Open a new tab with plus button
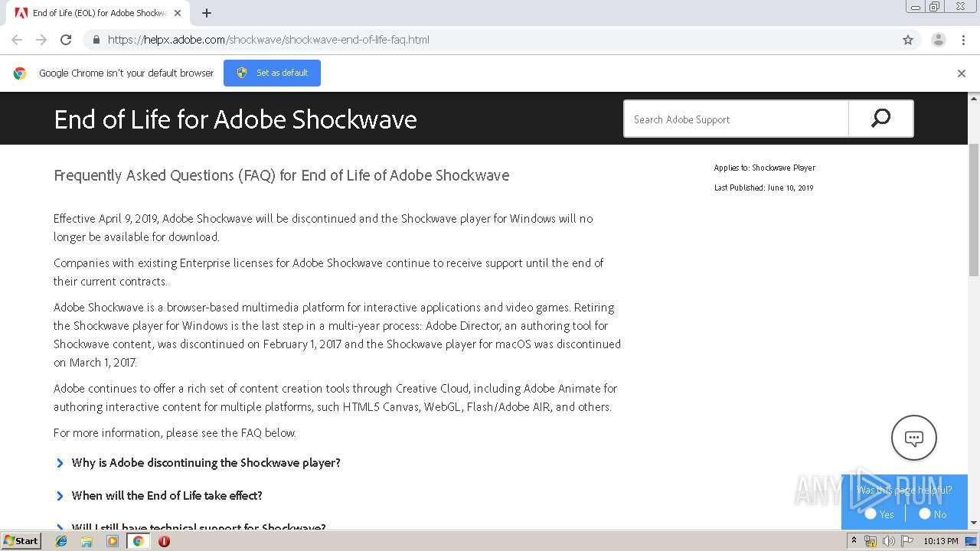 (207, 13)
